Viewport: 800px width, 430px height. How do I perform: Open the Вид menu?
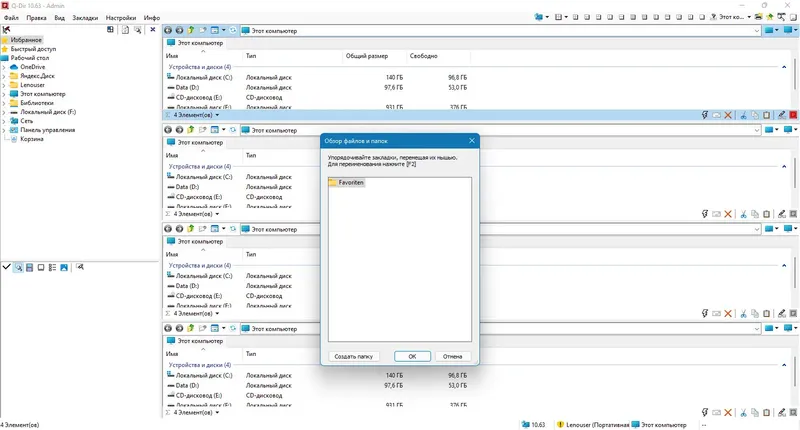tap(60, 17)
